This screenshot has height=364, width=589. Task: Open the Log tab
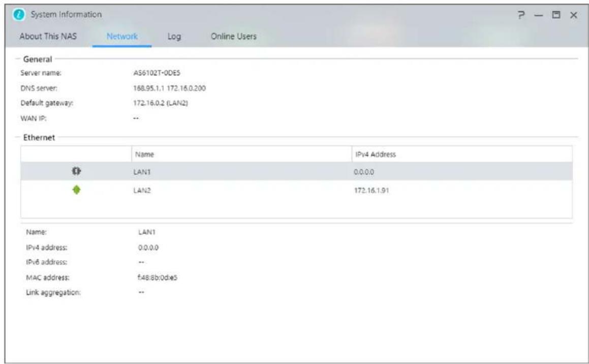(174, 37)
